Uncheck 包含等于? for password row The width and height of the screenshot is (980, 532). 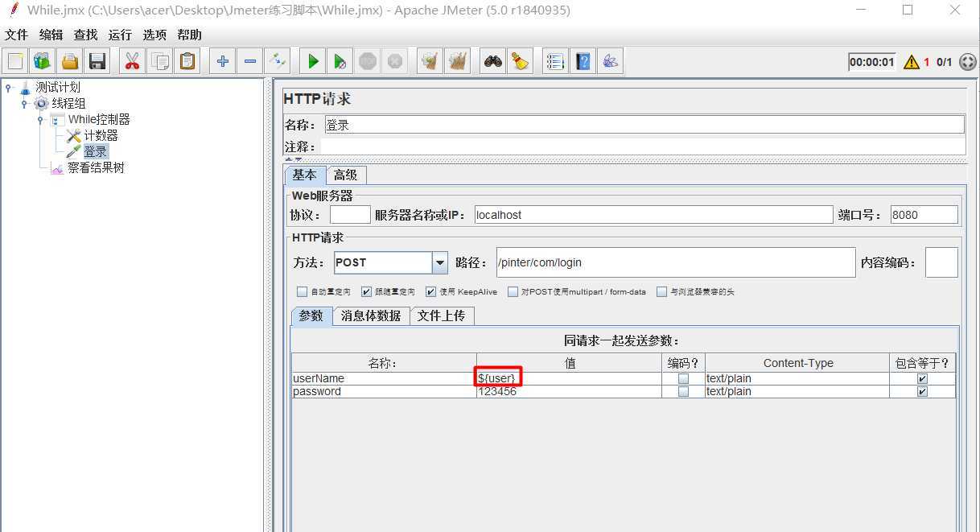pyautogui.click(x=922, y=392)
